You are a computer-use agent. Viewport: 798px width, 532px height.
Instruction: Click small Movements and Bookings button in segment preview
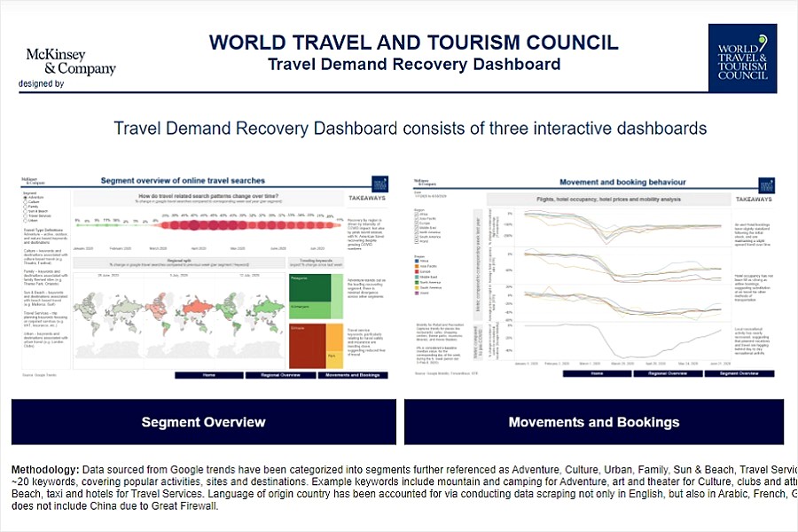click(x=353, y=375)
